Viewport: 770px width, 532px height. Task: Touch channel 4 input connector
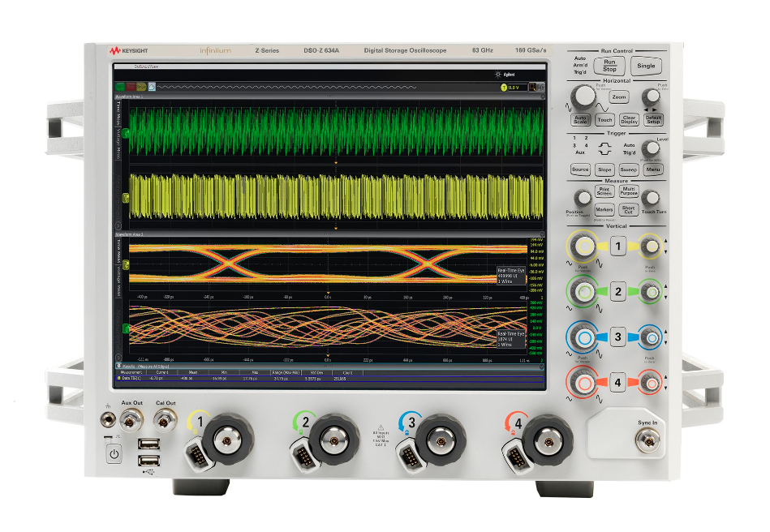547,440
